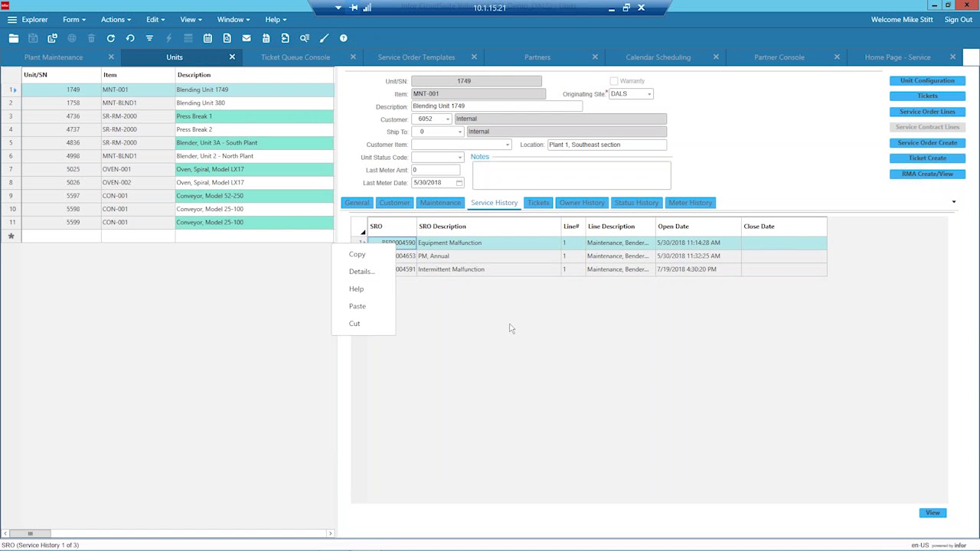Click the Notes text area
The height and width of the screenshot is (551, 980).
571,175
